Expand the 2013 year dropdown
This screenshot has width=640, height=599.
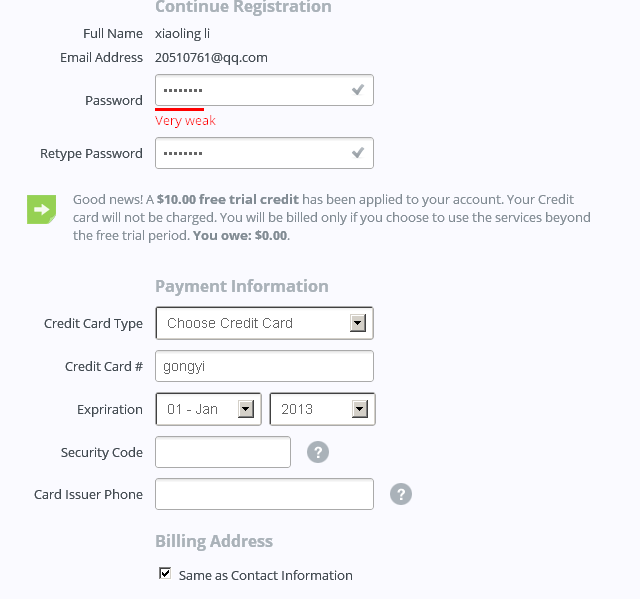pyautogui.click(x=322, y=409)
